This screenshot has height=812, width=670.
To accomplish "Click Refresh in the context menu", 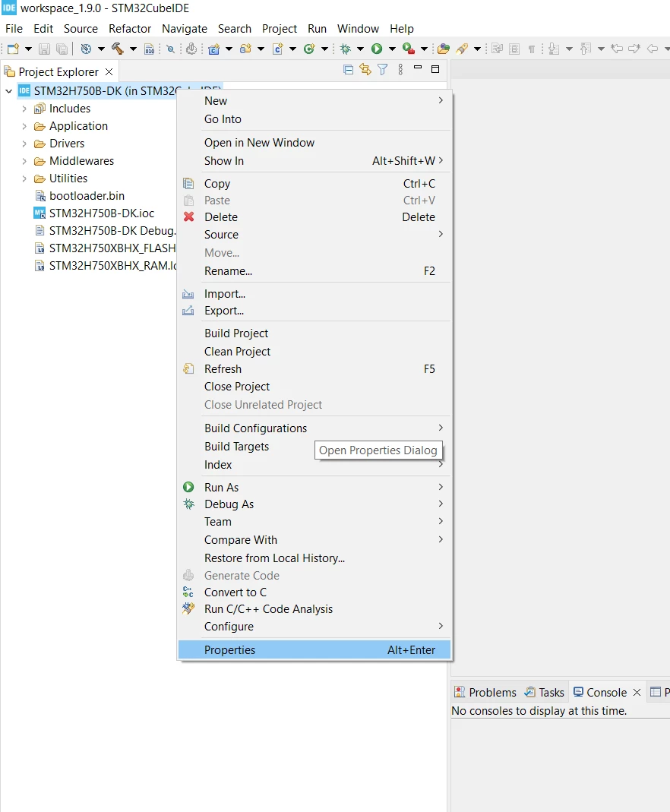I will 314,369.
